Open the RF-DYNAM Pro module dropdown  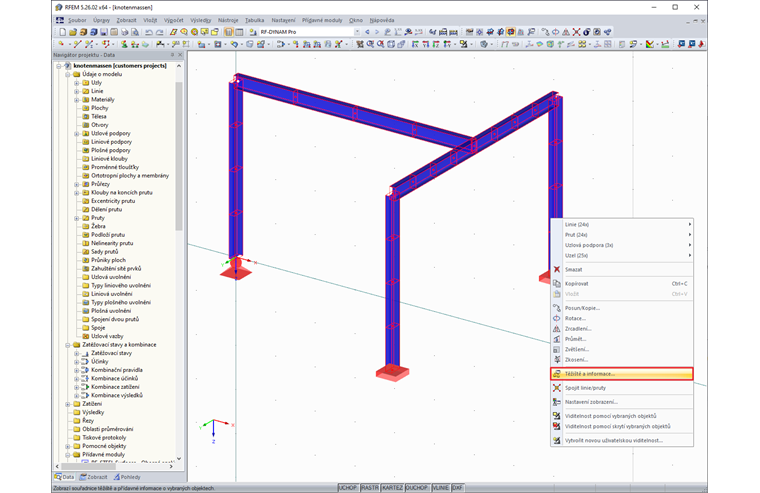(357, 32)
